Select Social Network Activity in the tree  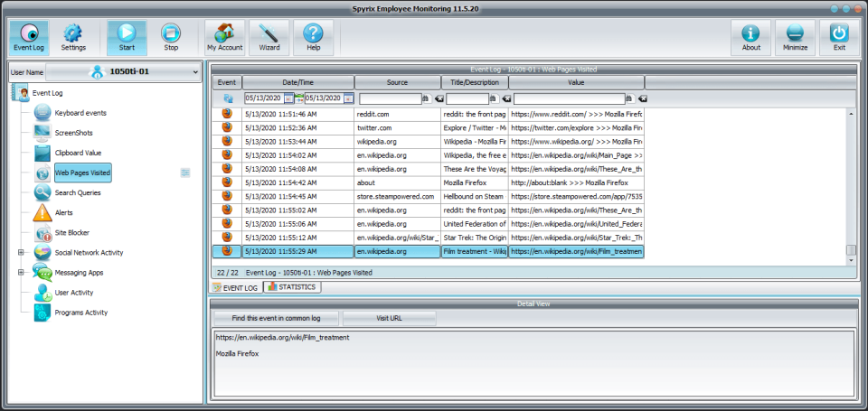click(x=89, y=252)
